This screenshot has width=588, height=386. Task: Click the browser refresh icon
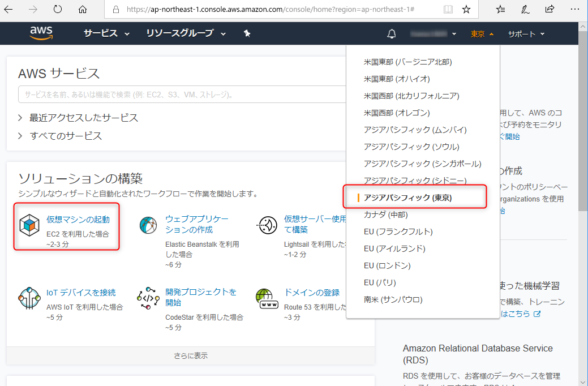click(57, 9)
